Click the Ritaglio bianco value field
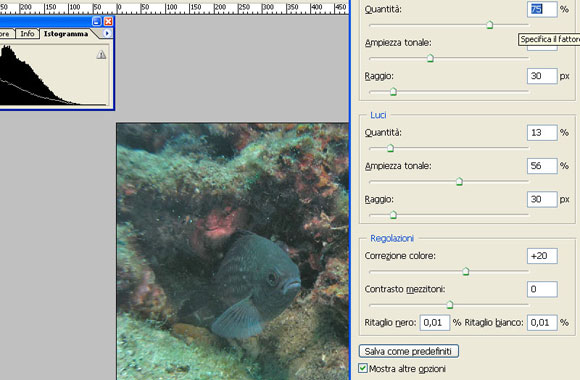 point(542,323)
